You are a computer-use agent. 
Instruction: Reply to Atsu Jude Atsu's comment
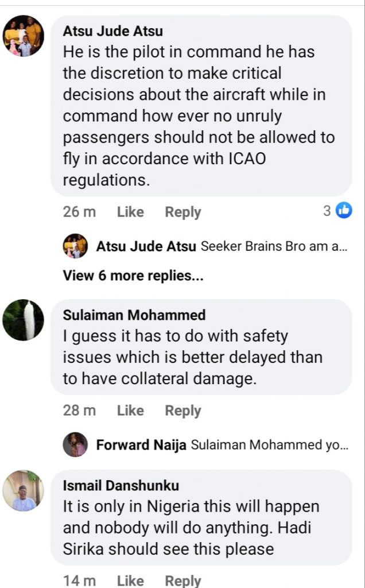point(183,212)
